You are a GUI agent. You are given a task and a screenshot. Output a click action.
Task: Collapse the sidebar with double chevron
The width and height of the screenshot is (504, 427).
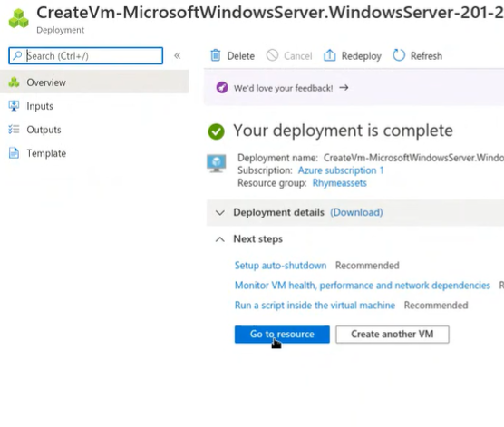pos(177,55)
